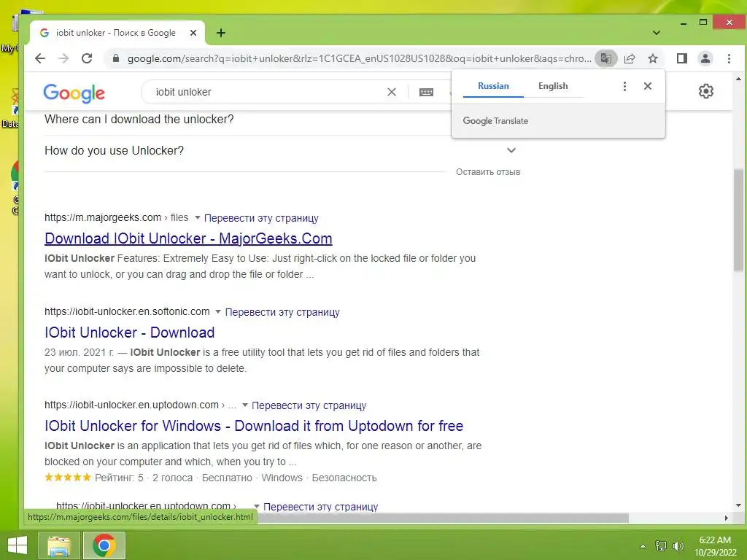The height and width of the screenshot is (560, 747).
Task: Open the volume speaker tray icon
Action: coord(678,546)
